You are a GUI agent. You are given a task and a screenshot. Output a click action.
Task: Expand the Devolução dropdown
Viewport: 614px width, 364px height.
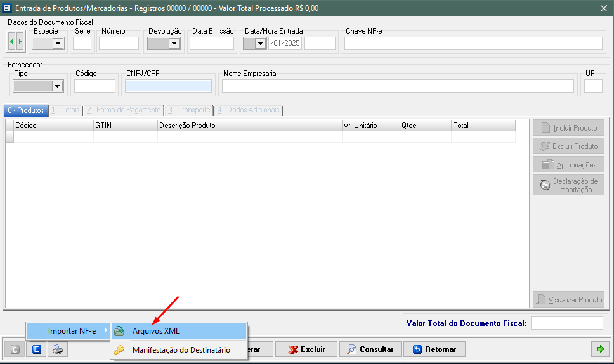(x=174, y=44)
